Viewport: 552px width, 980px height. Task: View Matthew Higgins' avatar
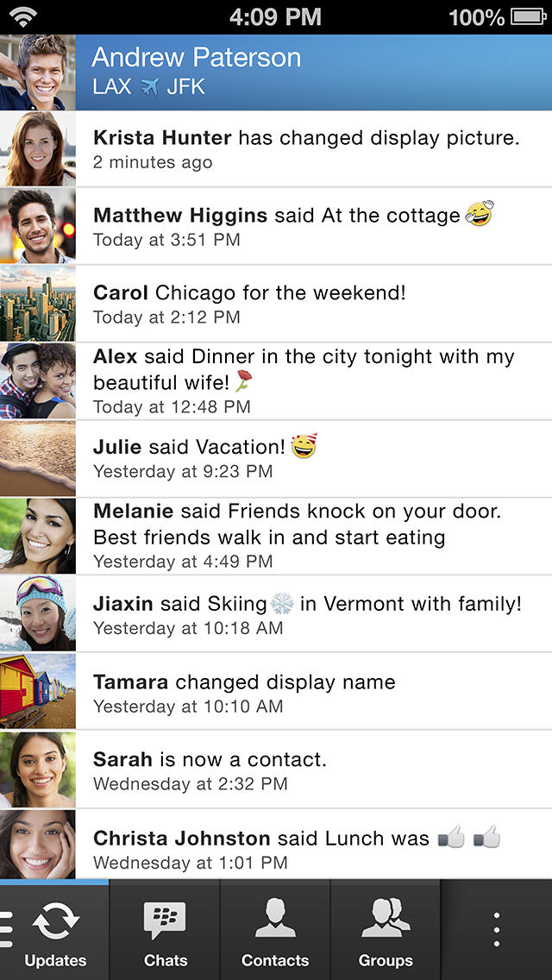point(38,226)
